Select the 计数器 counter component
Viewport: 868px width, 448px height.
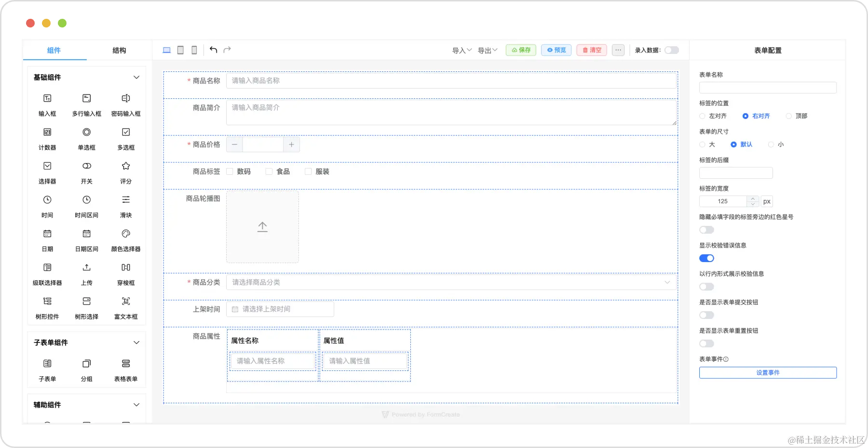(47, 139)
